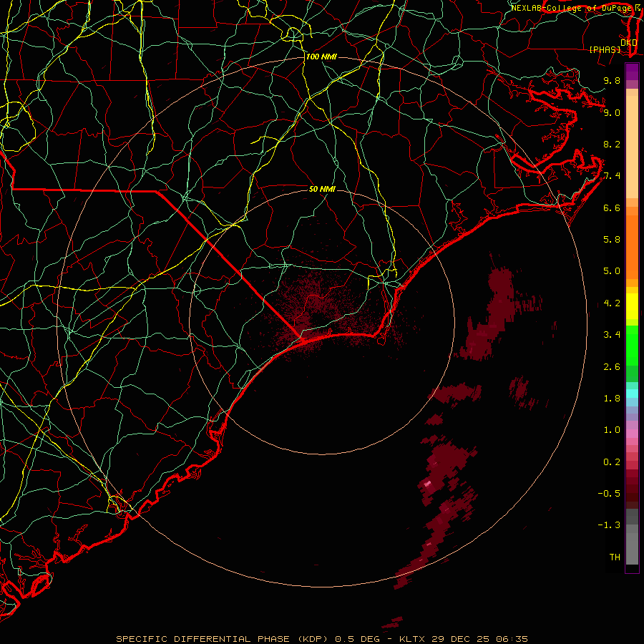Click the 3.4 value on the scale
The height and width of the screenshot is (644, 644).
(x=612, y=335)
